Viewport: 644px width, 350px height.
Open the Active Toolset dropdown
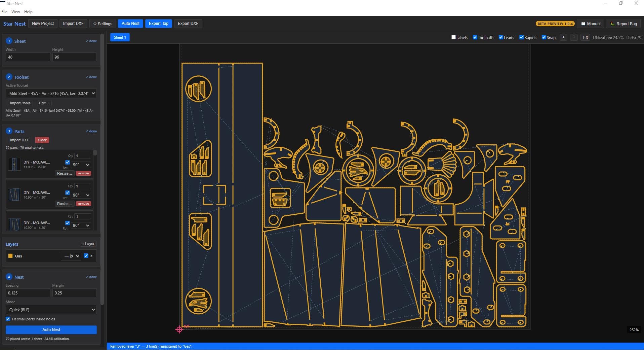pos(51,93)
